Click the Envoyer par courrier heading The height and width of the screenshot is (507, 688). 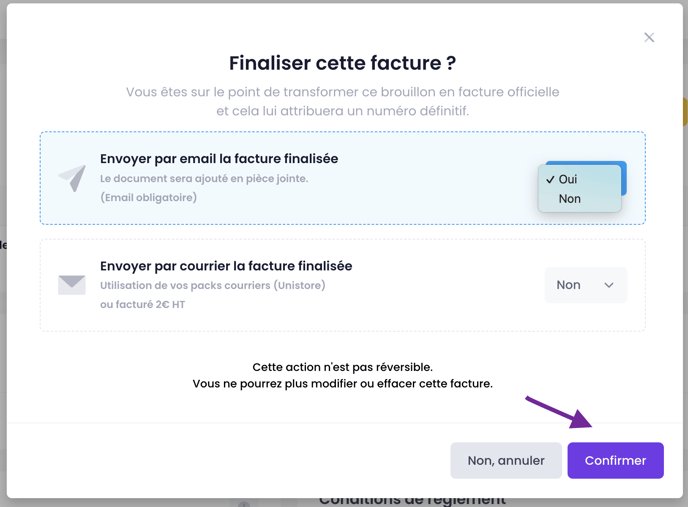[x=226, y=266]
